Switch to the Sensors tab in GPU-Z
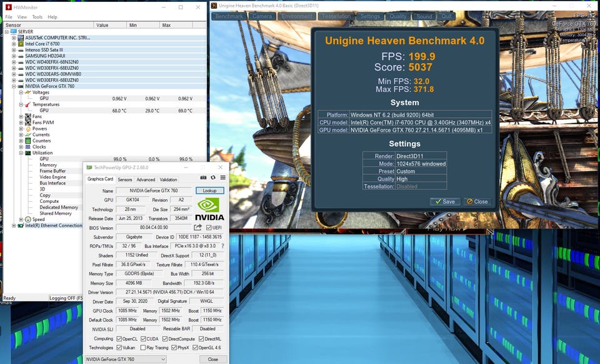 point(125,180)
